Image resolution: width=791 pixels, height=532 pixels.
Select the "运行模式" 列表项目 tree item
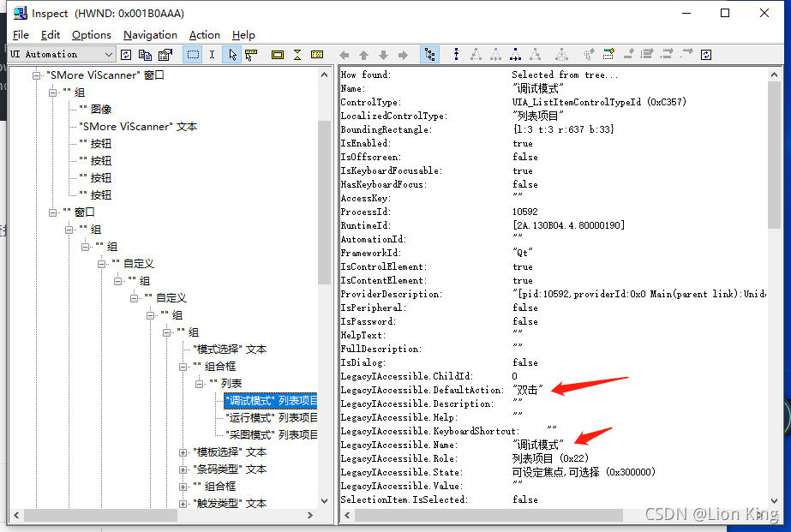pos(272,418)
